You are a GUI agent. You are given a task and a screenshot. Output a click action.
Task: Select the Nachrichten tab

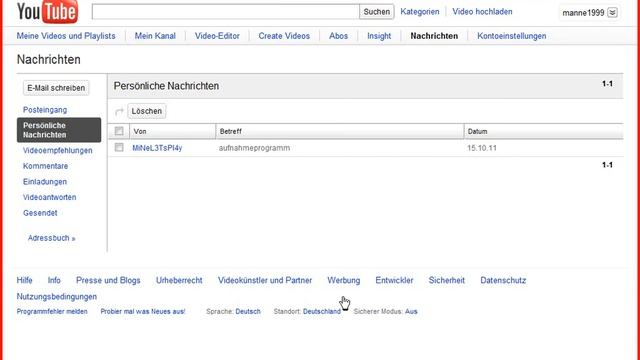pyautogui.click(x=434, y=36)
